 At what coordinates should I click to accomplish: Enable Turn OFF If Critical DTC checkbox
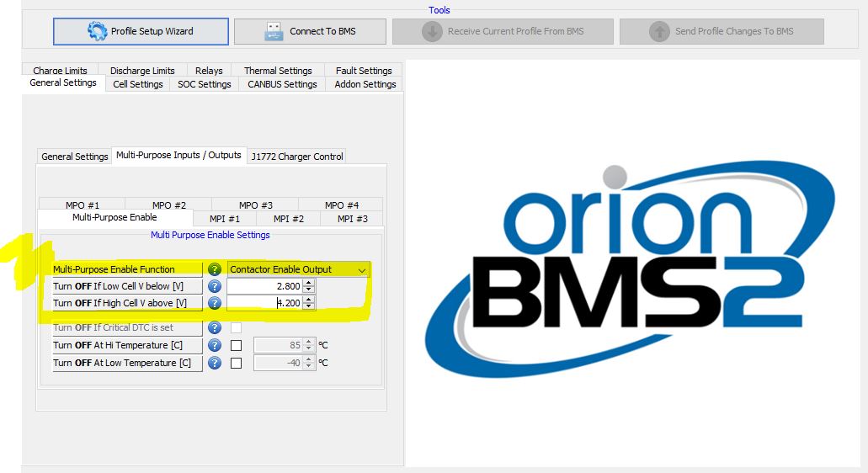pyautogui.click(x=237, y=327)
